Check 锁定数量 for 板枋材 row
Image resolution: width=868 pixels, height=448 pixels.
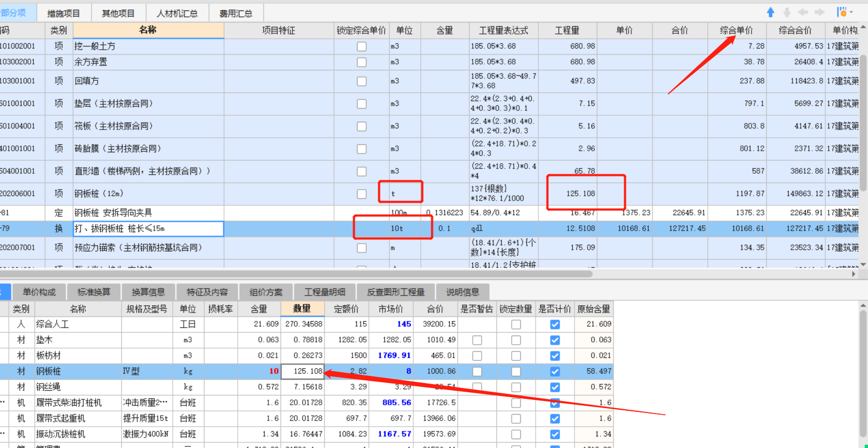click(516, 356)
